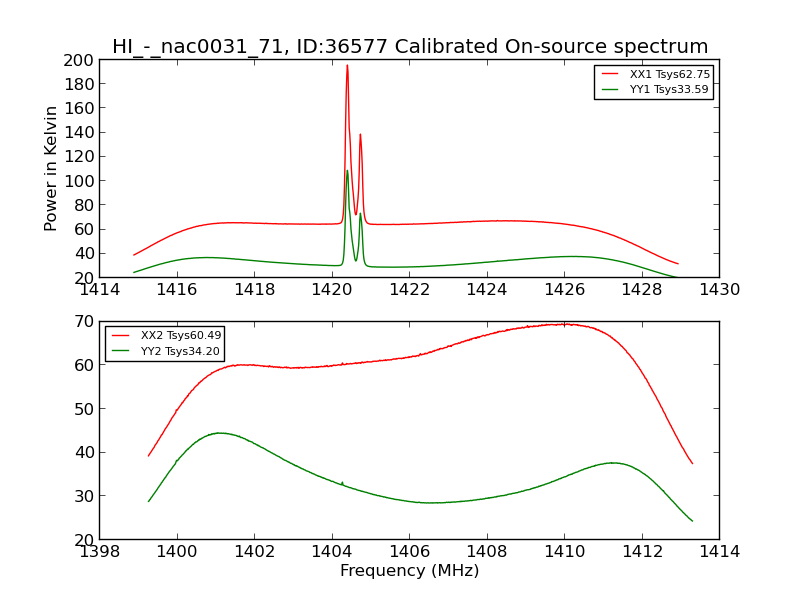This screenshot has height=600, width=800.
Task: Click the second red XX1 peak near 1420.7
Action: pyautogui.click(x=360, y=136)
